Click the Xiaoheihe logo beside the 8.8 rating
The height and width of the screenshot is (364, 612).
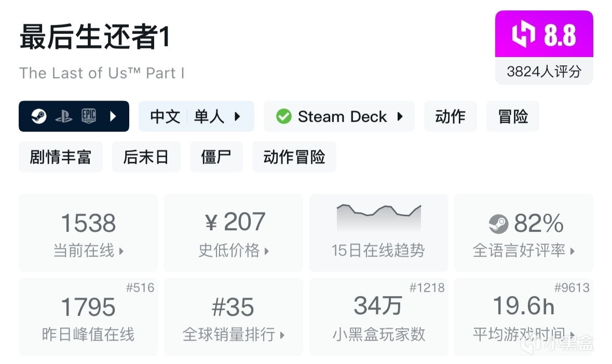click(523, 35)
